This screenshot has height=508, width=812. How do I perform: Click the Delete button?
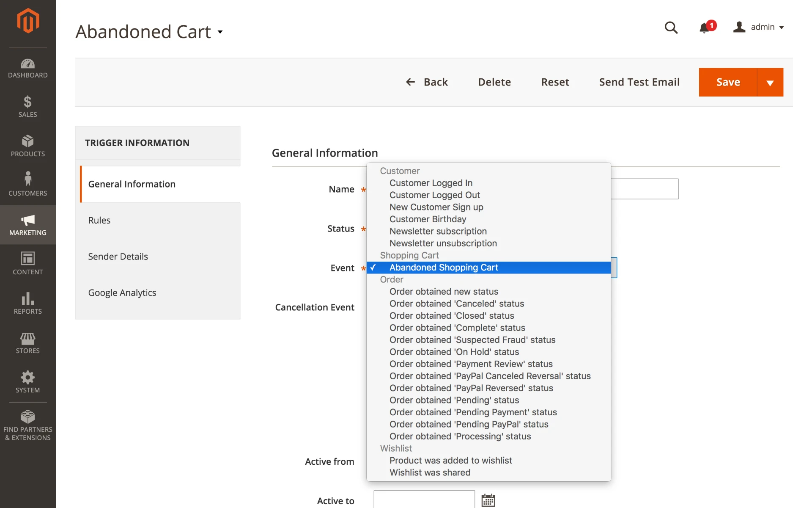(494, 82)
